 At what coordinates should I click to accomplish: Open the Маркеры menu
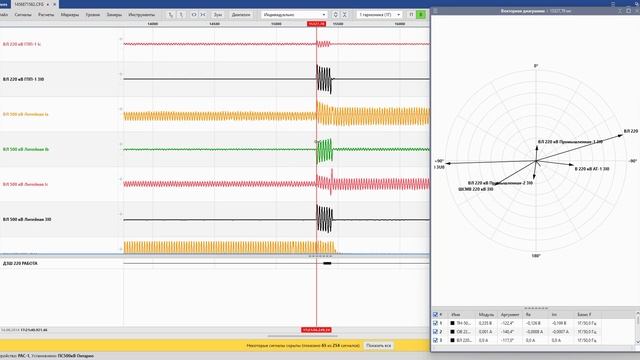pos(69,15)
